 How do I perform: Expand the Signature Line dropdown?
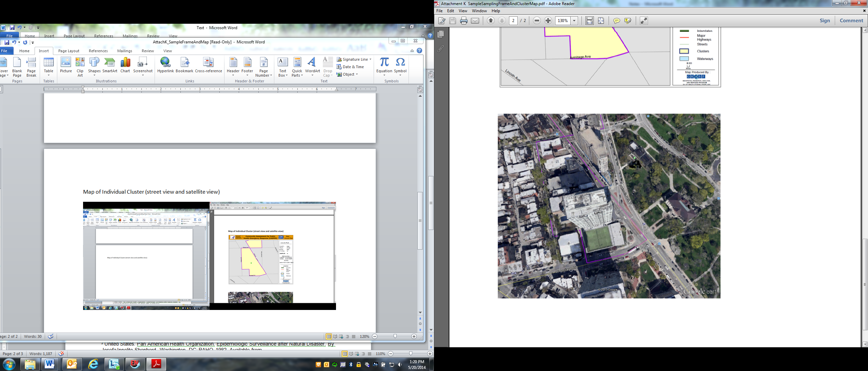tap(371, 59)
